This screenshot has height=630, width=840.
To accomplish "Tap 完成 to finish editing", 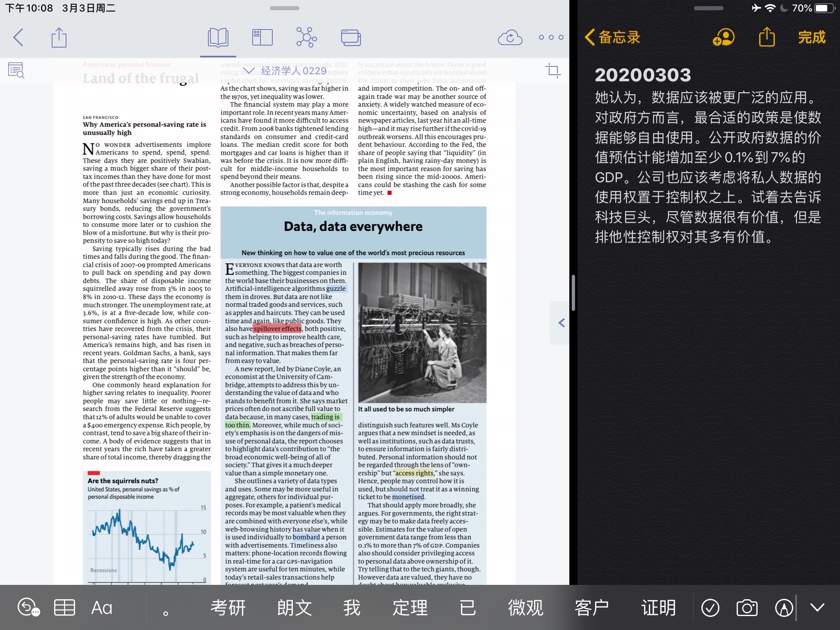I will pyautogui.click(x=811, y=37).
